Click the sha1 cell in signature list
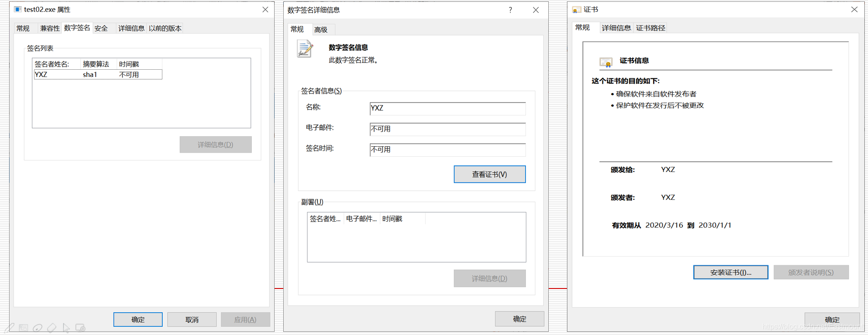This screenshot has height=335, width=868. 90,75
